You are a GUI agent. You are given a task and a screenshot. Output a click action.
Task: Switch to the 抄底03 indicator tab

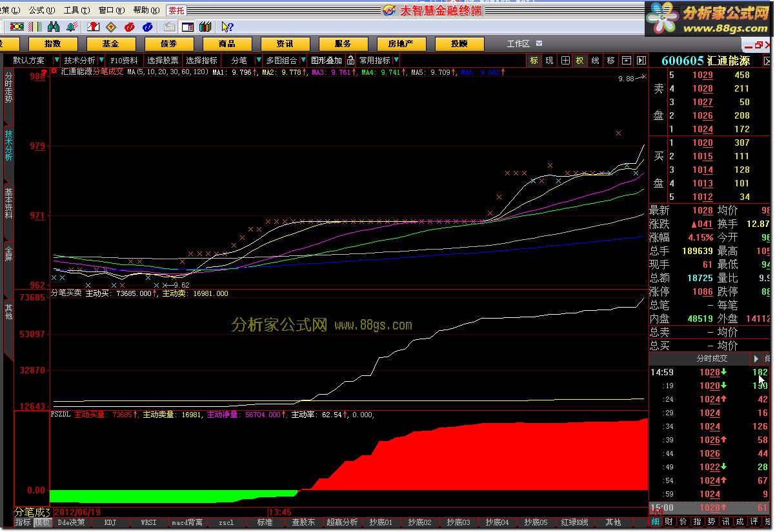[458, 522]
